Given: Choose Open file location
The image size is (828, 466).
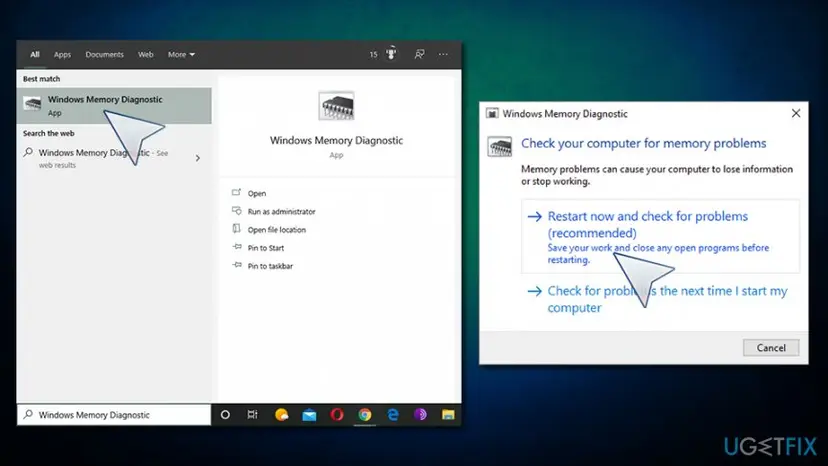Looking at the screenshot, I should [277, 230].
